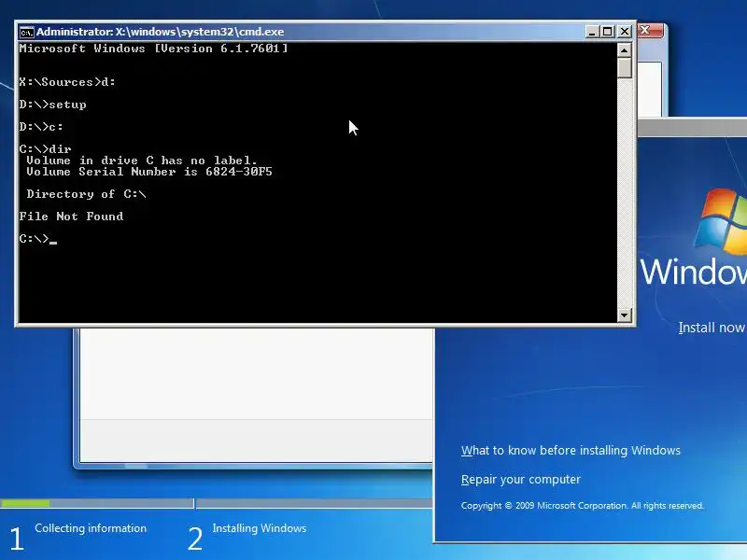Open What to know before installing Windows

tap(571, 451)
